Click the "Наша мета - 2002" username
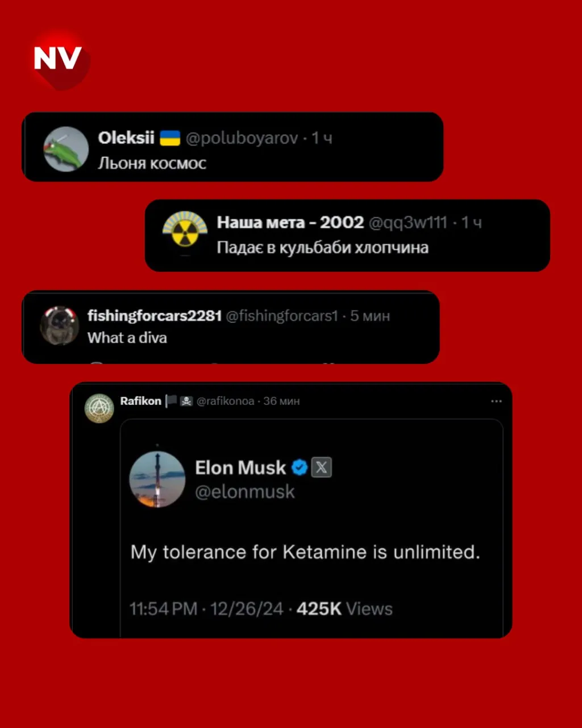The width and height of the screenshot is (582, 728). click(290, 222)
